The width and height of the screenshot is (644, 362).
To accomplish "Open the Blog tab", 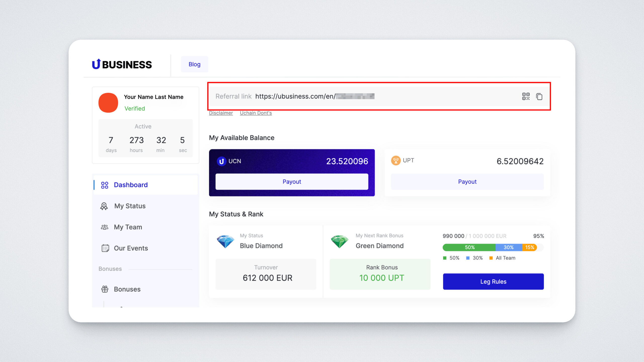I will click(x=194, y=64).
